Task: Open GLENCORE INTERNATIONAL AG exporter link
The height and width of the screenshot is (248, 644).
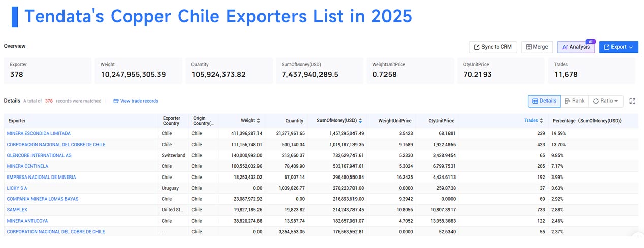Action: pyautogui.click(x=39, y=155)
